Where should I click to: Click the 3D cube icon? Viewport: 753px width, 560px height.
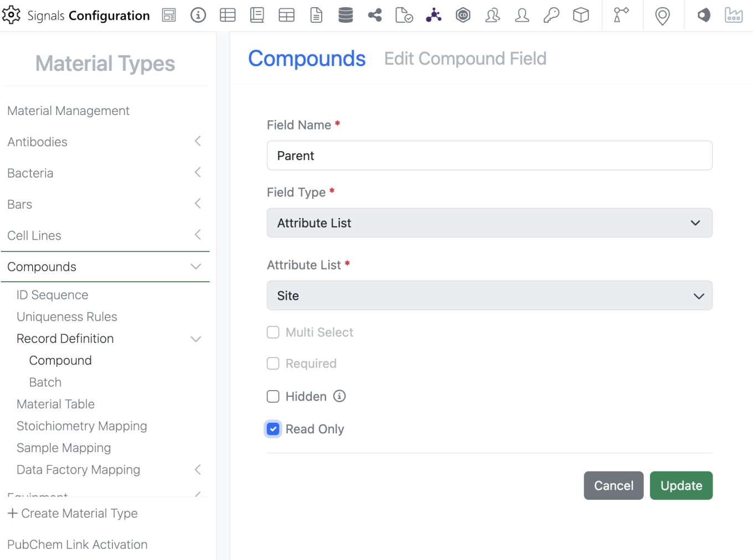(581, 15)
